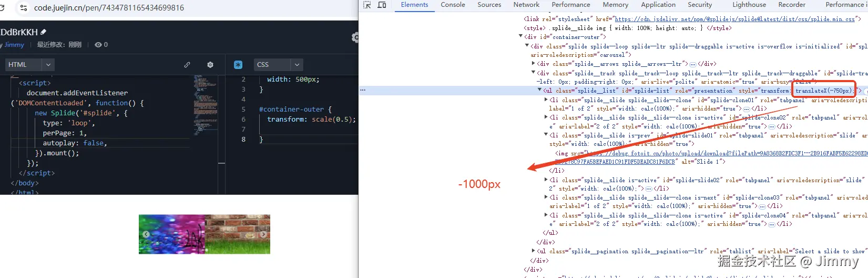The image size is (868, 278).
Task: Expand the splide__arrows div node
Action: pyautogui.click(x=534, y=63)
